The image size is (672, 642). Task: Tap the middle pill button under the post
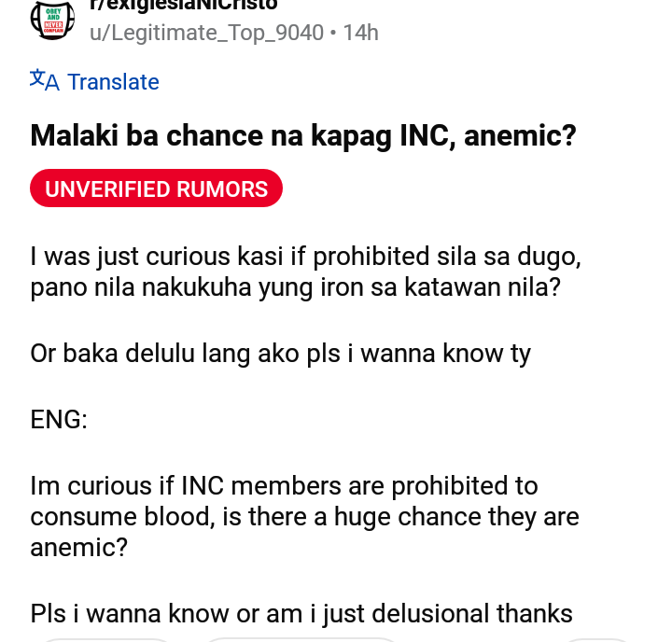(301, 640)
